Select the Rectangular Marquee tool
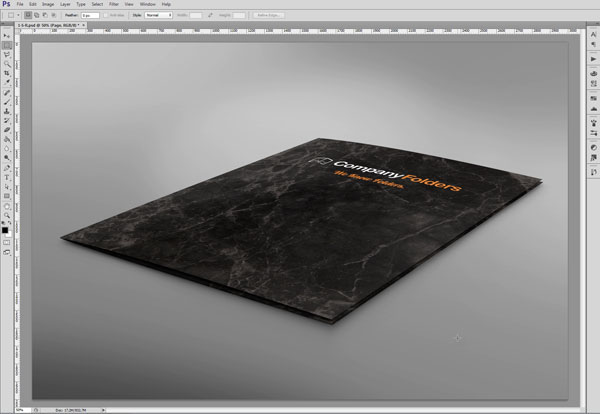The image size is (600, 414). (x=7, y=46)
